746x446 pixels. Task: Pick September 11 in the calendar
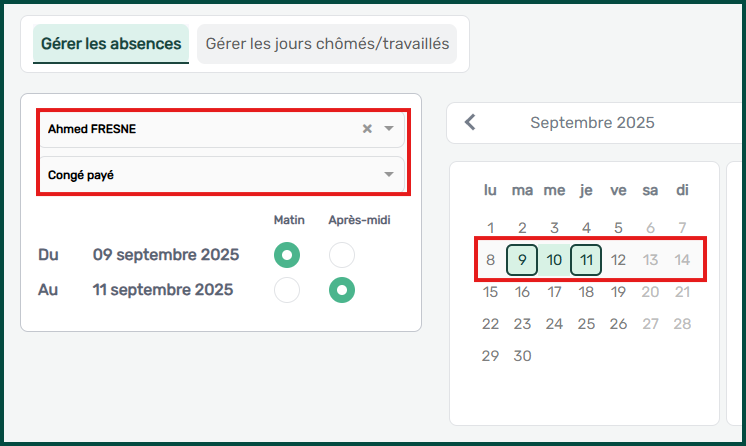click(586, 260)
